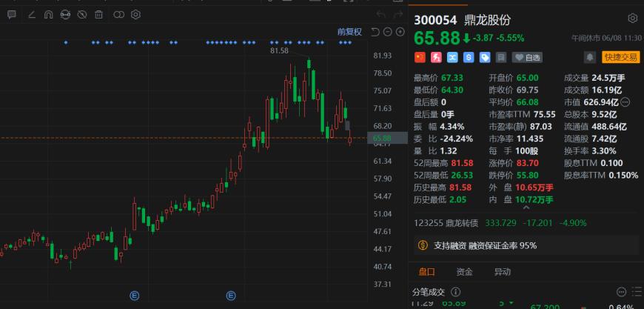Image resolution: width=644 pixels, height=309 pixels.
Task: Click 外盘 value 10.65万手
Action: click(534, 187)
